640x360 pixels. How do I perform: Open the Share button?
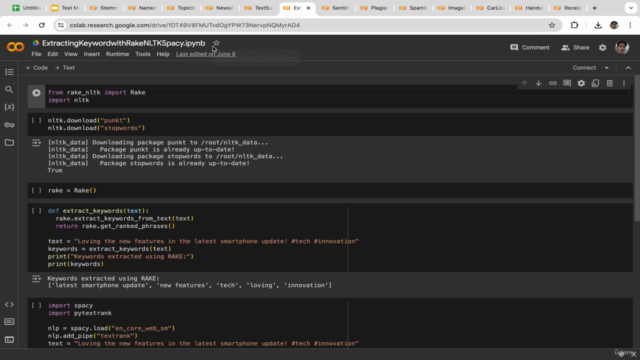(575, 48)
